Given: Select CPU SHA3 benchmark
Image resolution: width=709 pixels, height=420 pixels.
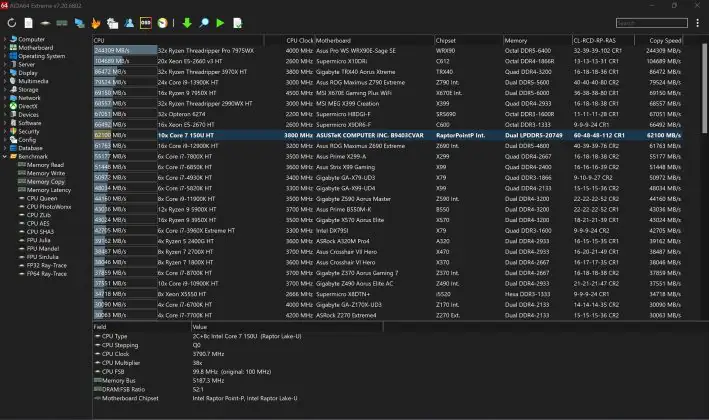Looking at the screenshot, I should 40,232.
